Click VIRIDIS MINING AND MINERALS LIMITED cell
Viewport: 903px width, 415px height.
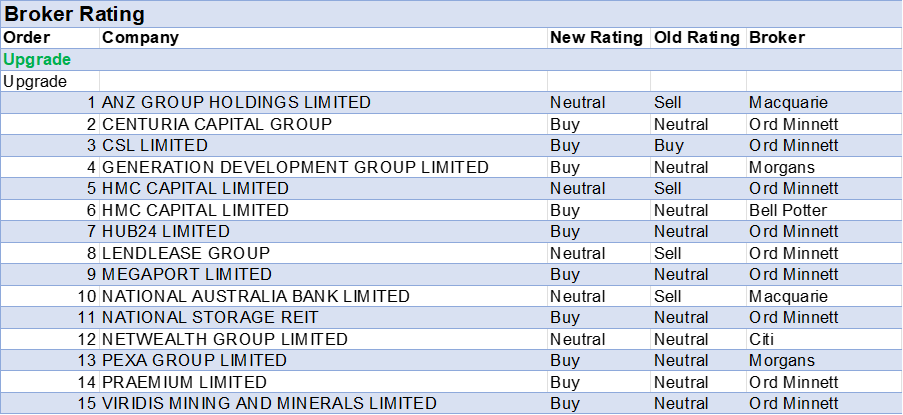269,403
